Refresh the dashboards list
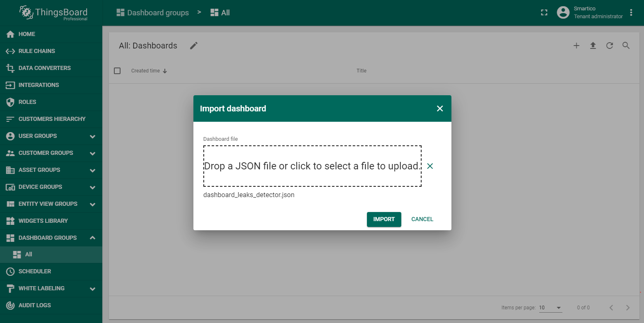The width and height of the screenshot is (644, 323). pos(609,46)
